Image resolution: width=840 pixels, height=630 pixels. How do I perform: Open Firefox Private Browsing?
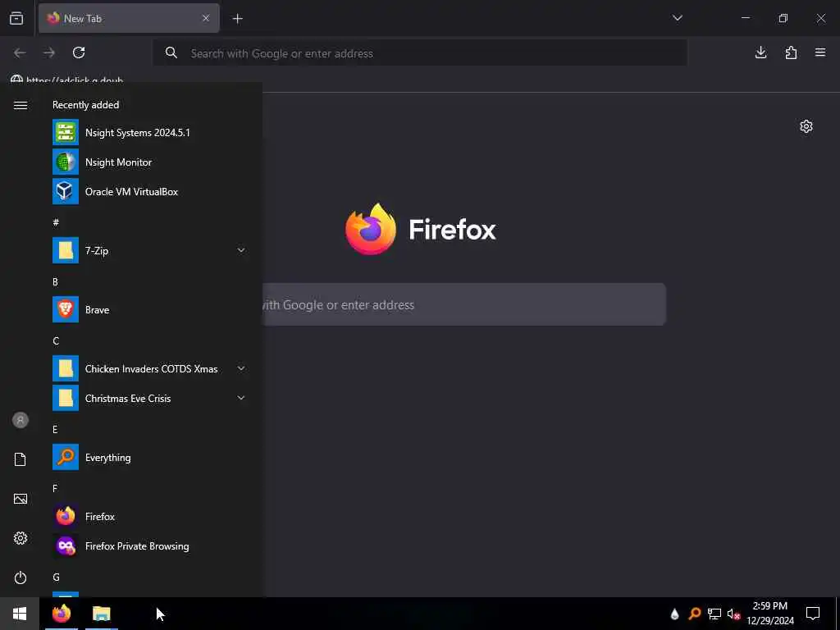click(x=150, y=546)
